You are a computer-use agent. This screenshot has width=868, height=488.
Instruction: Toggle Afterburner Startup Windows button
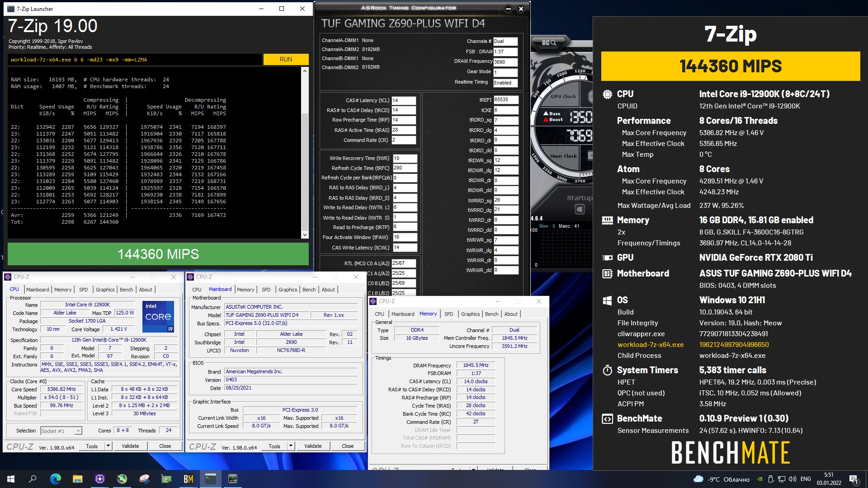point(580,209)
